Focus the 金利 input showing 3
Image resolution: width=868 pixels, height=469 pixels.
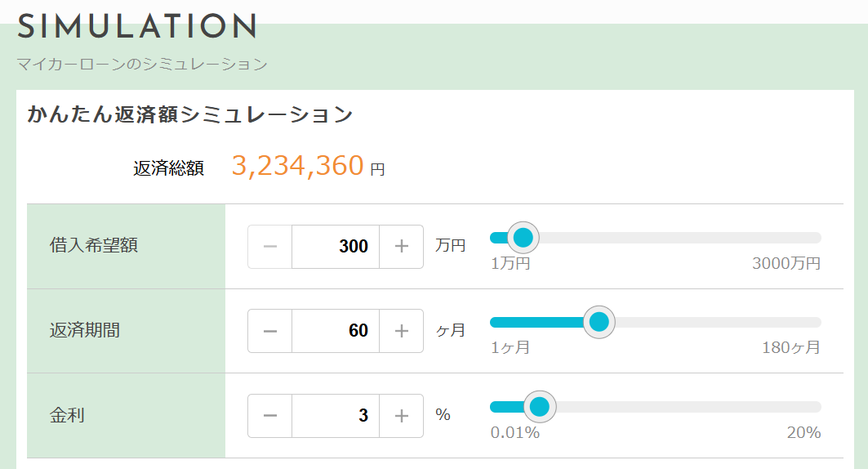[336, 415]
